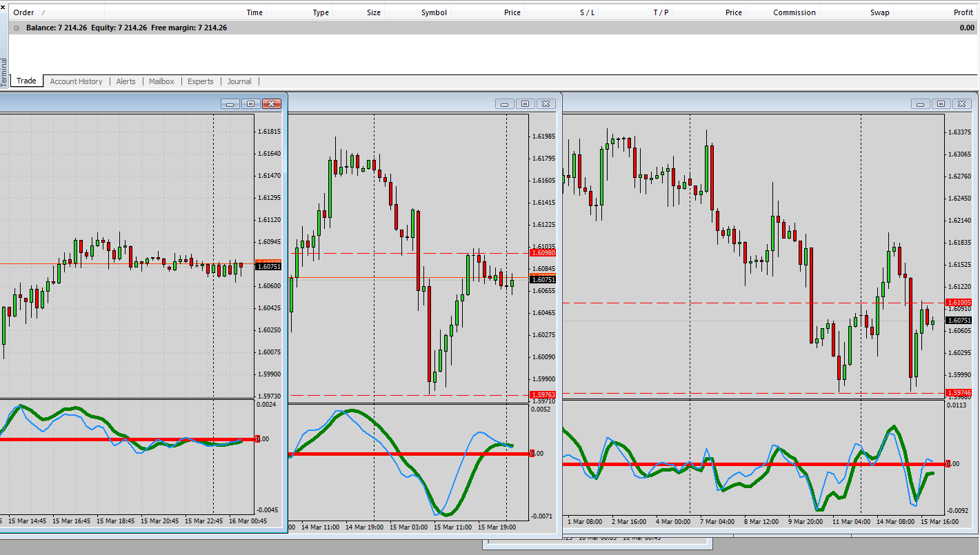The image size is (980, 555).
Task: Click the 1.60980 red price label in middle chart
Action: (x=543, y=253)
